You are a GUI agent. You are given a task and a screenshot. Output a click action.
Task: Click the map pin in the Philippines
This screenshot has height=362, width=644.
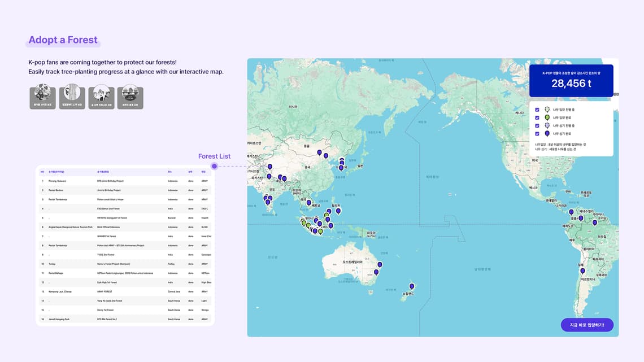[338, 211]
